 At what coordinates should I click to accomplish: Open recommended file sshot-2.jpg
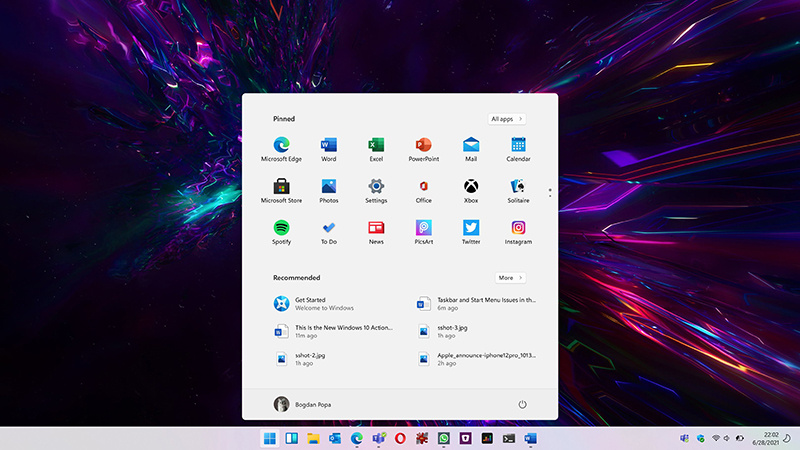[300, 359]
